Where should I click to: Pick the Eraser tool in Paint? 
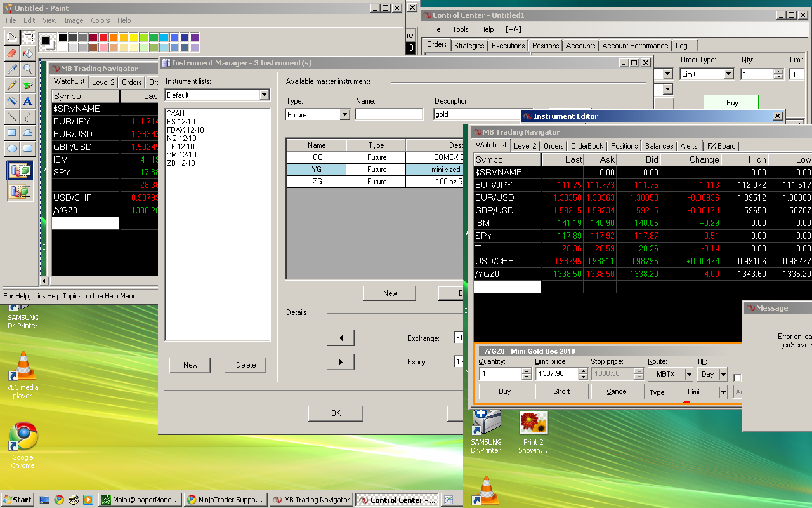coord(11,53)
